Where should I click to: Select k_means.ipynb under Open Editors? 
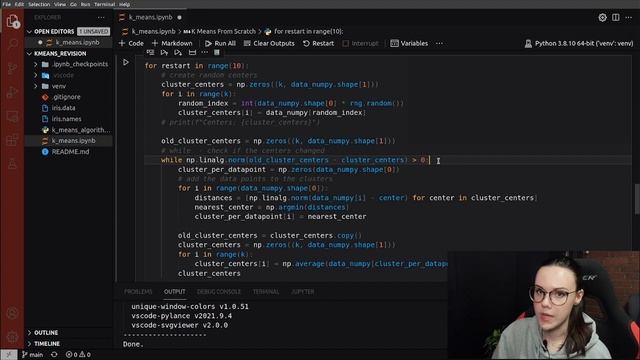pyautogui.click(x=68, y=42)
